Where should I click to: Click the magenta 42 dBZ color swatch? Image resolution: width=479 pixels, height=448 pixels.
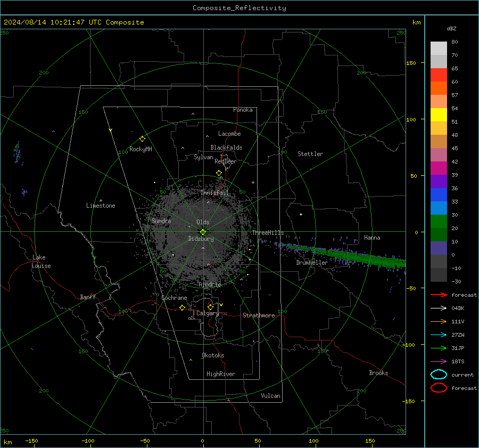click(x=439, y=168)
